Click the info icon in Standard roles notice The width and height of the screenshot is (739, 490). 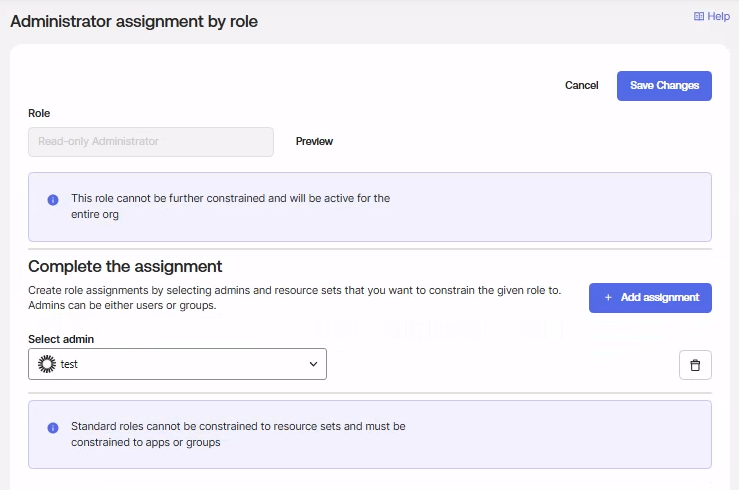[53, 428]
